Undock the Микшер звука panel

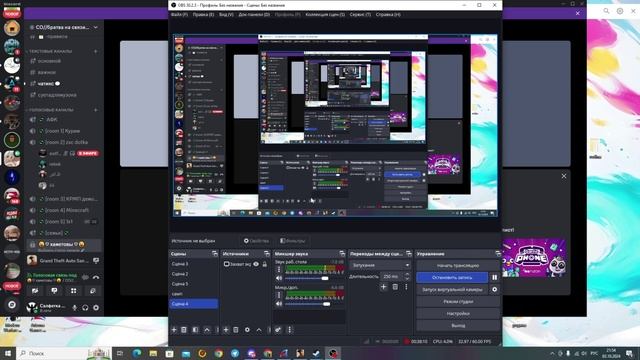coord(342,253)
